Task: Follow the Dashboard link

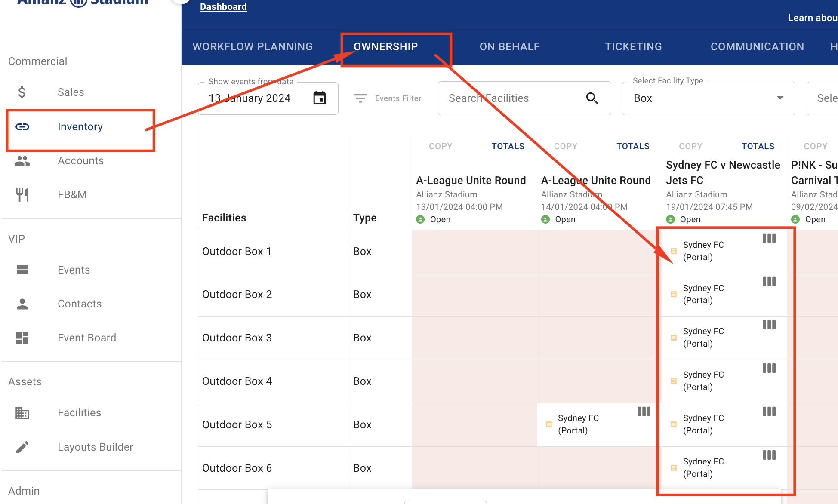Action: pyautogui.click(x=223, y=6)
